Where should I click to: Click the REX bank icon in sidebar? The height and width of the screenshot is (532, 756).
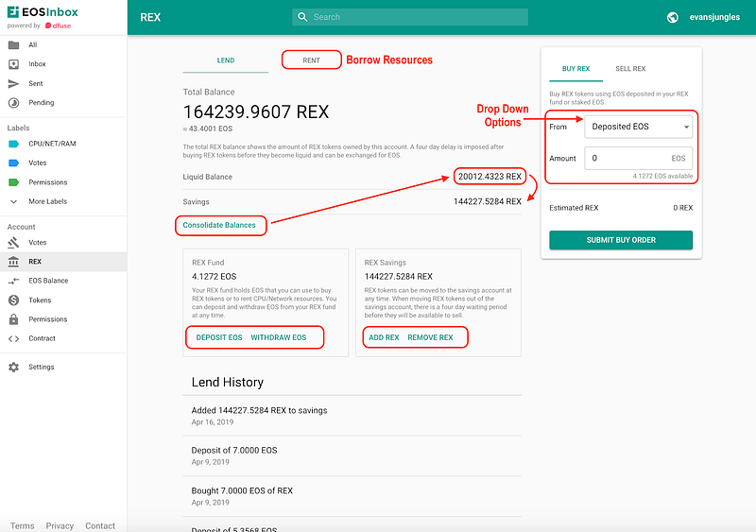[x=13, y=262]
